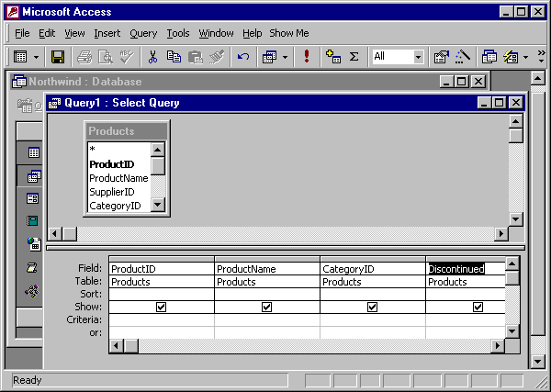Expand Query Type dropdown arrow
The image size is (551, 392).
285,57
